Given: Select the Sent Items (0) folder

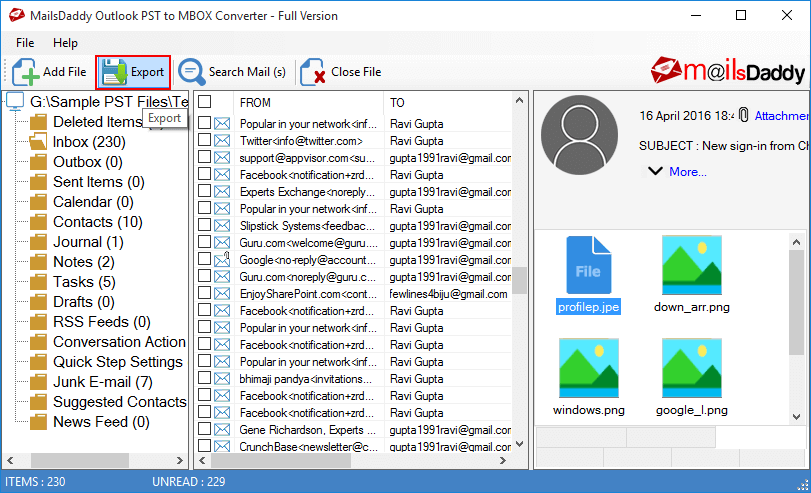Looking at the screenshot, I should pos(98,182).
